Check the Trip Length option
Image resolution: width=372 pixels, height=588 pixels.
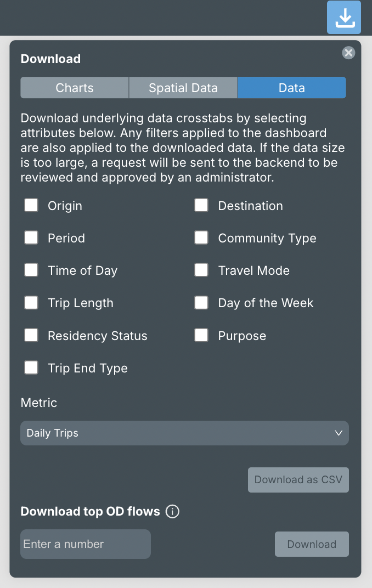[x=31, y=303]
